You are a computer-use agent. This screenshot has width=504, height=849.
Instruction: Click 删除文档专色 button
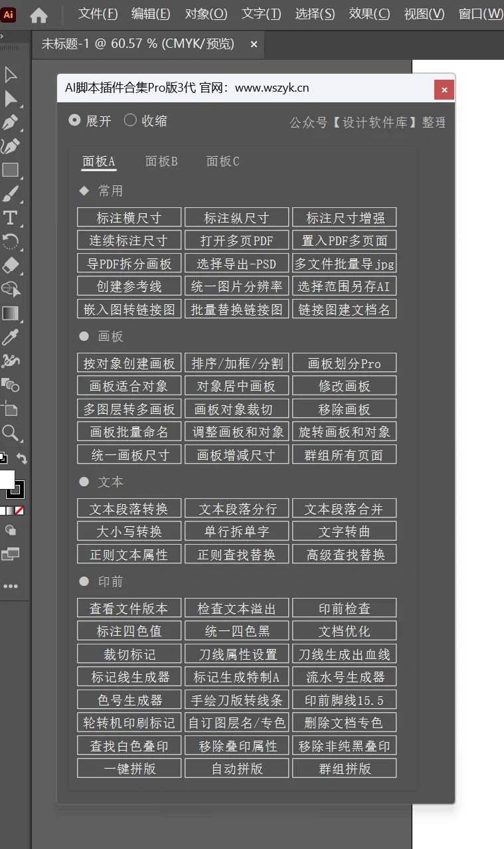coord(345,722)
